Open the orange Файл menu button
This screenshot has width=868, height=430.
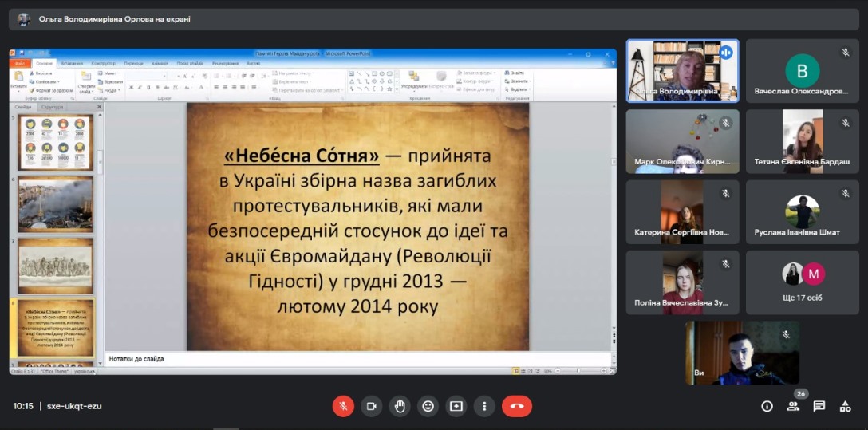click(20, 63)
